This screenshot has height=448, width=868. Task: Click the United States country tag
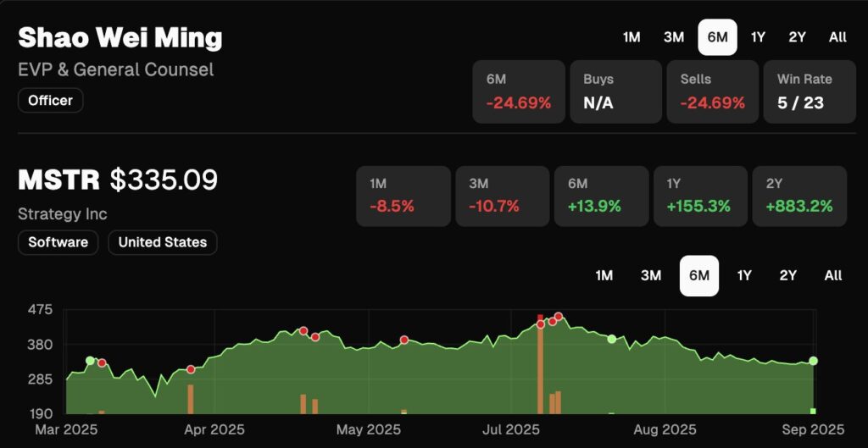click(x=163, y=242)
